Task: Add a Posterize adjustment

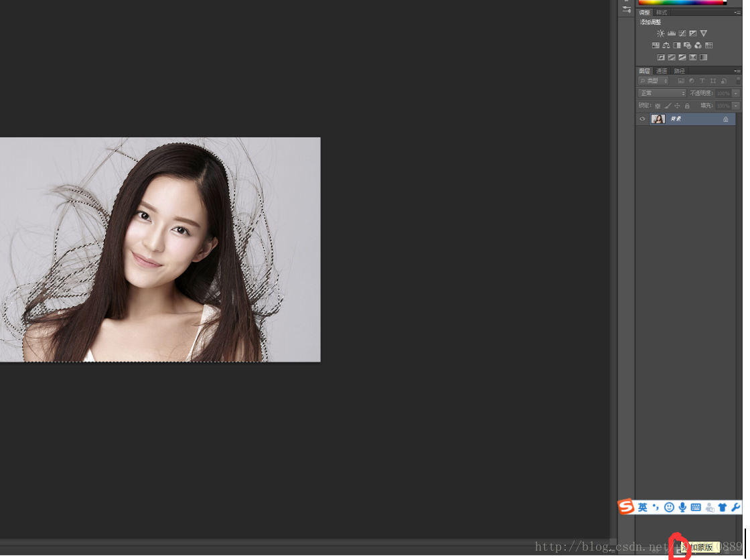Action: (672, 58)
